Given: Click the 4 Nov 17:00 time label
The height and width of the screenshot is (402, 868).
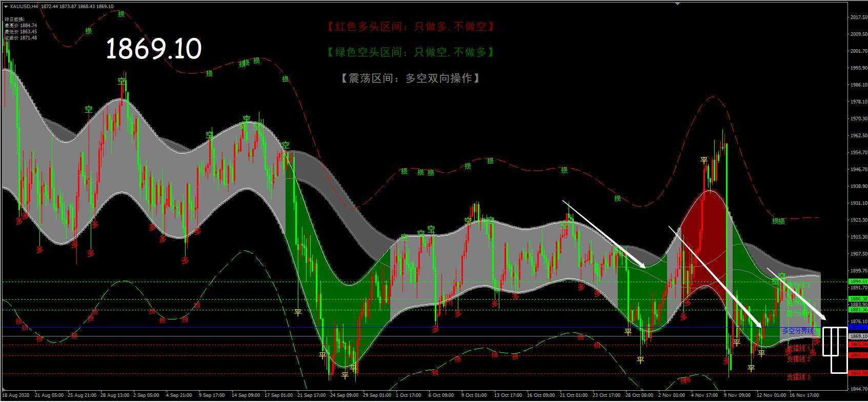Looking at the screenshot, I should tap(704, 395).
